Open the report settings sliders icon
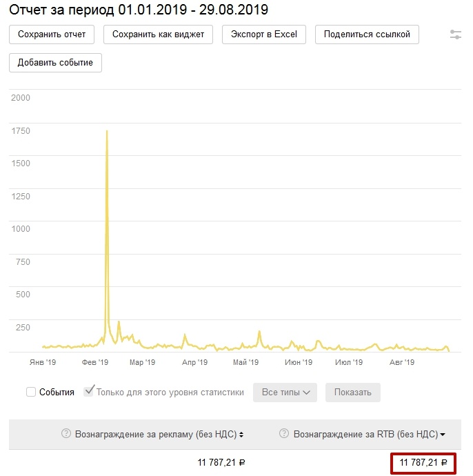The image size is (473, 476). coord(455,34)
